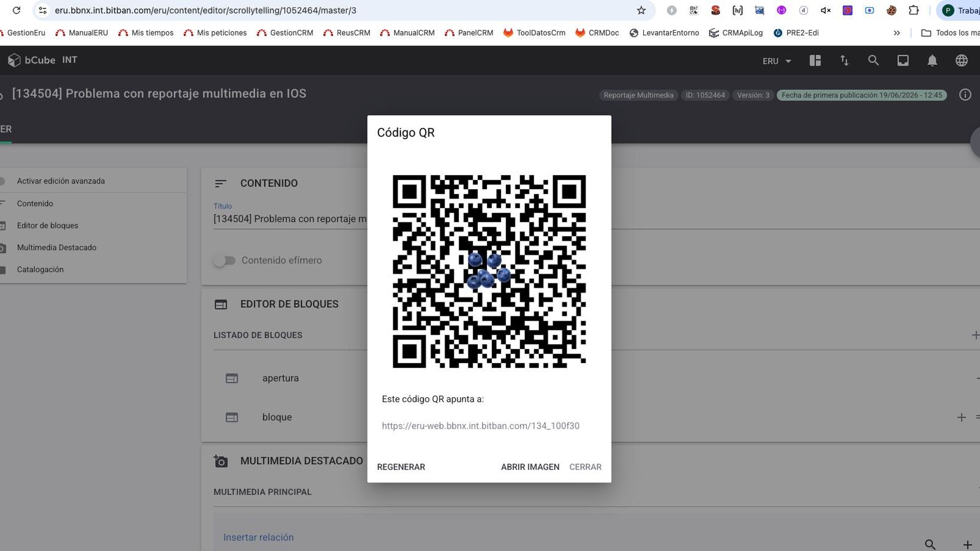Click the Contenido section lines icon
The height and width of the screenshot is (551, 980).
[x=221, y=183]
